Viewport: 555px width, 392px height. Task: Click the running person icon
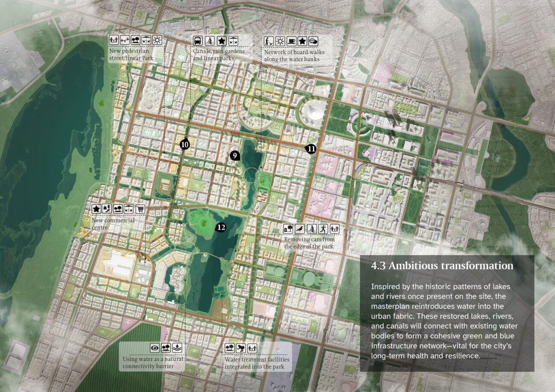(323, 228)
